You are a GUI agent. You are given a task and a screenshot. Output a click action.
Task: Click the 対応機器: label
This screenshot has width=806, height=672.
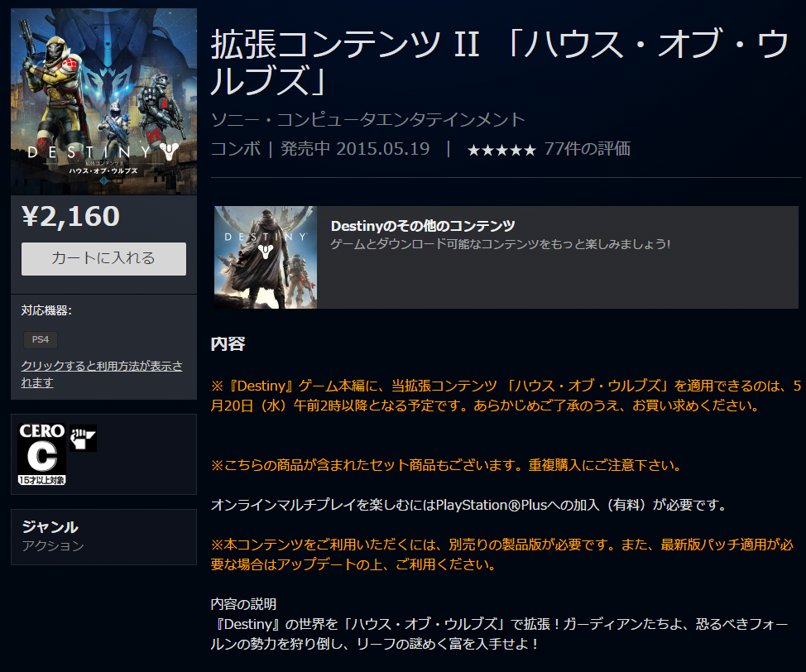[46, 310]
